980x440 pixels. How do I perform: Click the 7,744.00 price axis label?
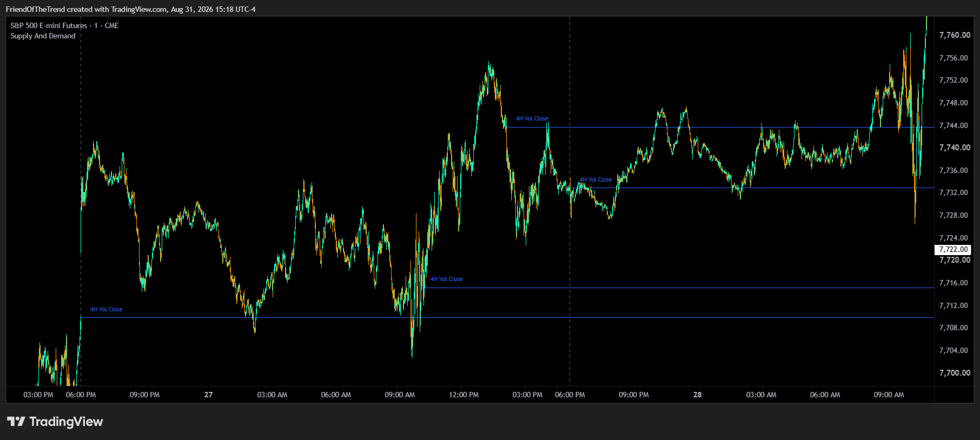[x=953, y=125]
